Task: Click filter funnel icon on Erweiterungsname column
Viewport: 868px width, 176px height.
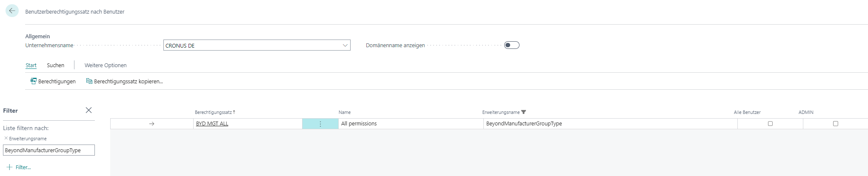Action: 524,112
